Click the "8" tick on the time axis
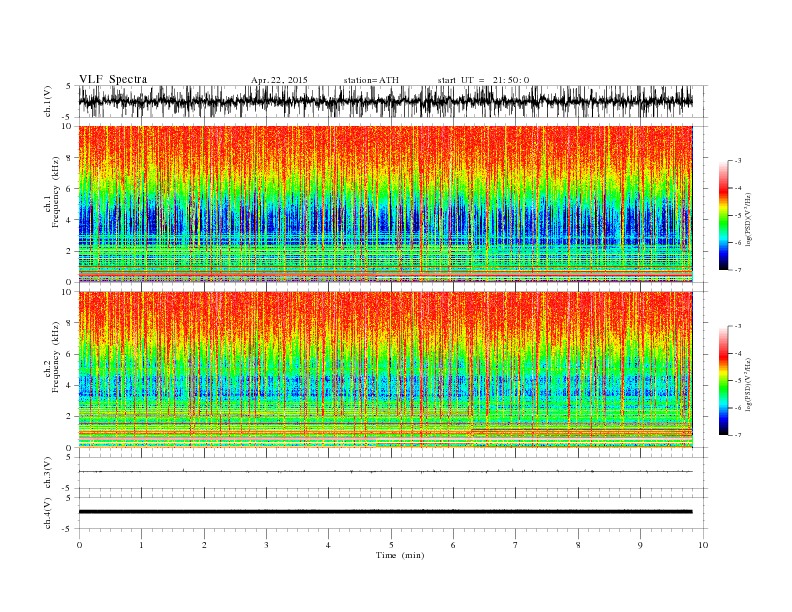This screenshot has height=612, width=792. pos(578,545)
